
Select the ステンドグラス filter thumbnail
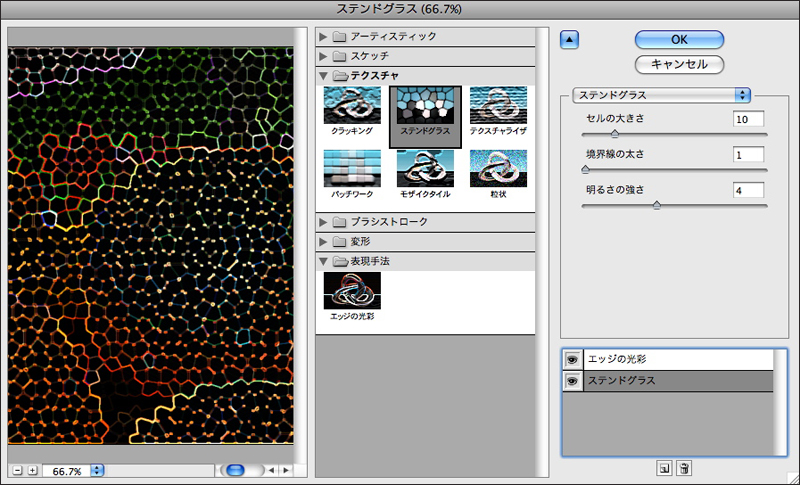(x=425, y=106)
